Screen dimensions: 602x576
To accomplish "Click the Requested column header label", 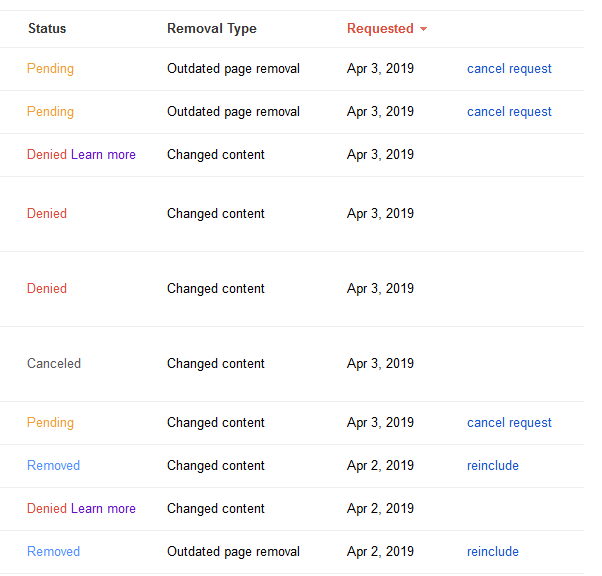I will [x=380, y=29].
